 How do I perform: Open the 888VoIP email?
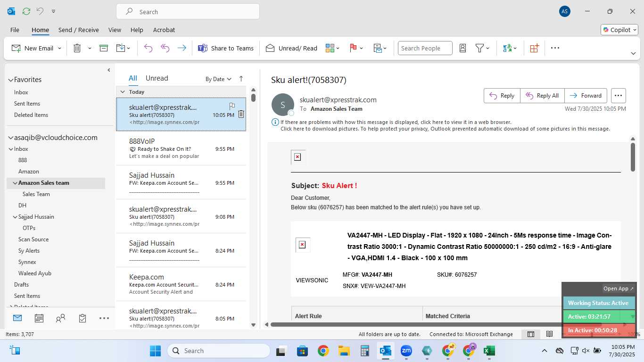coord(181,148)
